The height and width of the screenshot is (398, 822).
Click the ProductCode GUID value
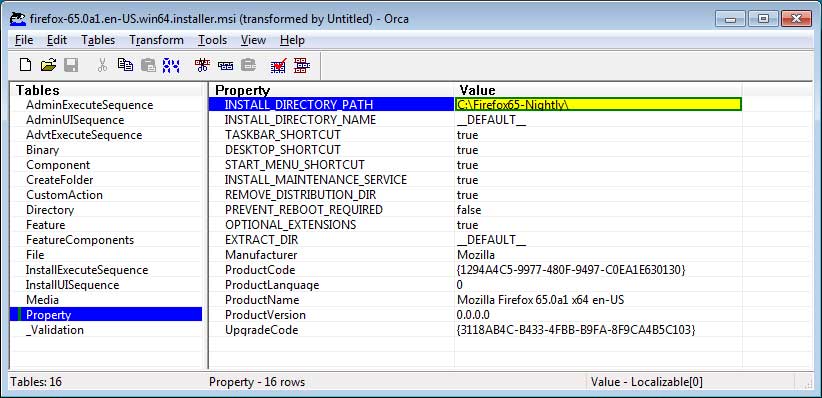click(571, 270)
